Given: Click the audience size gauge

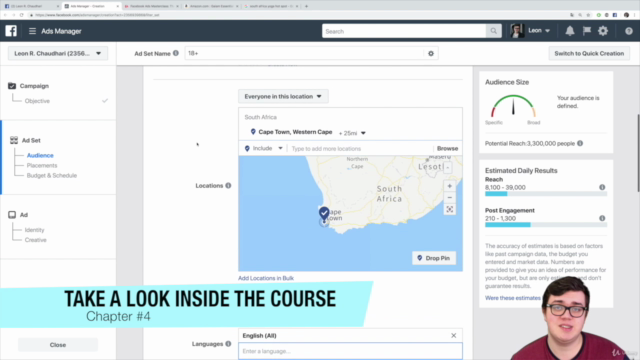Looking at the screenshot, I should pos(513,105).
